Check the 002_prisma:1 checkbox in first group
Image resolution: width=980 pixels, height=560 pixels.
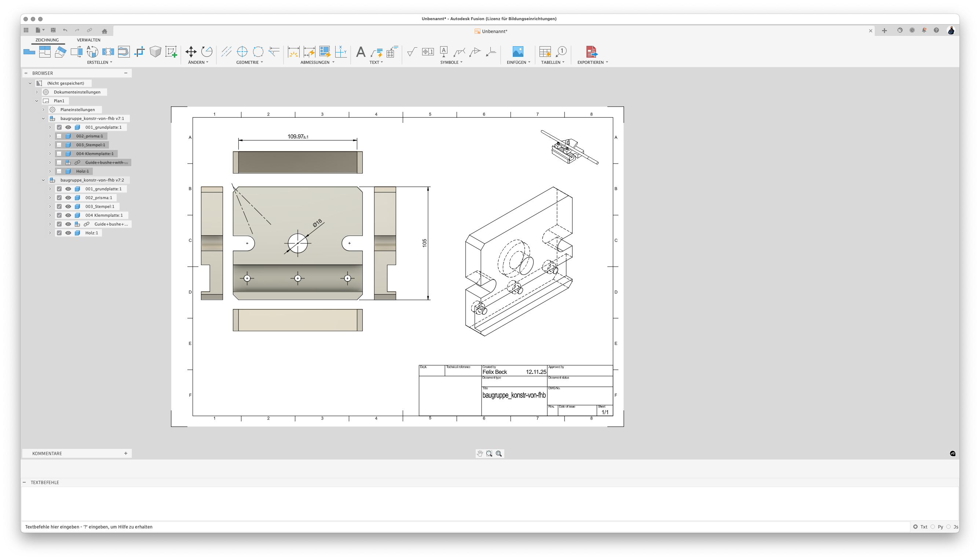[x=59, y=136]
